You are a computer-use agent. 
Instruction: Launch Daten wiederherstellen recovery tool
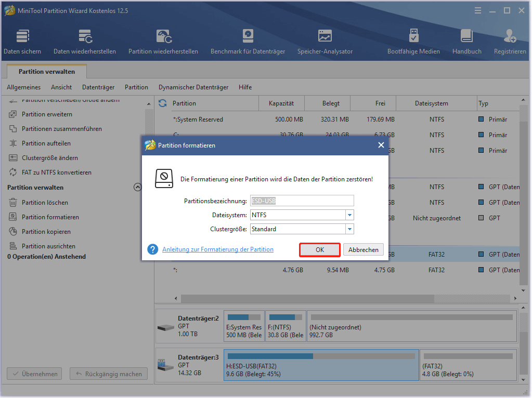point(84,42)
